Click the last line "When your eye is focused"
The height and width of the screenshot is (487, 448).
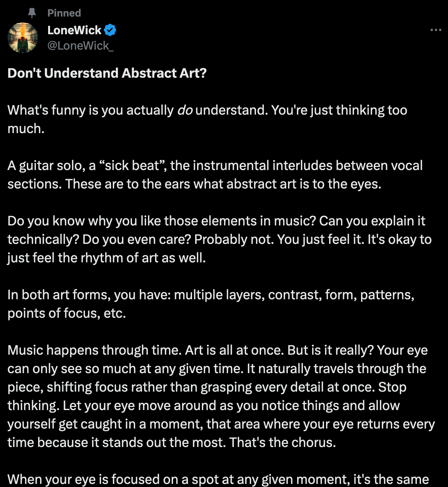pos(218,479)
